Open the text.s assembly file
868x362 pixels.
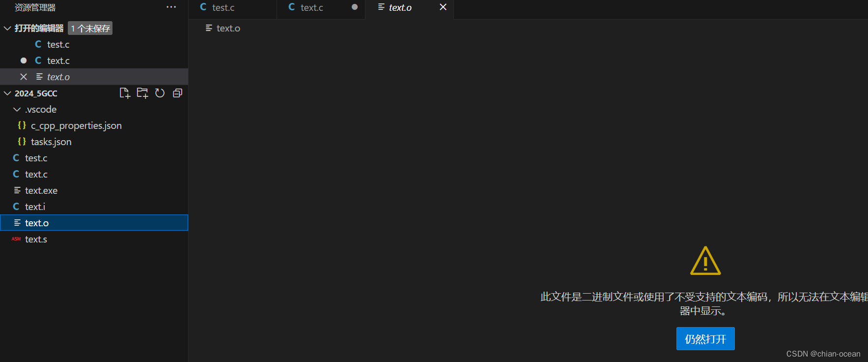pyautogui.click(x=36, y=240)
